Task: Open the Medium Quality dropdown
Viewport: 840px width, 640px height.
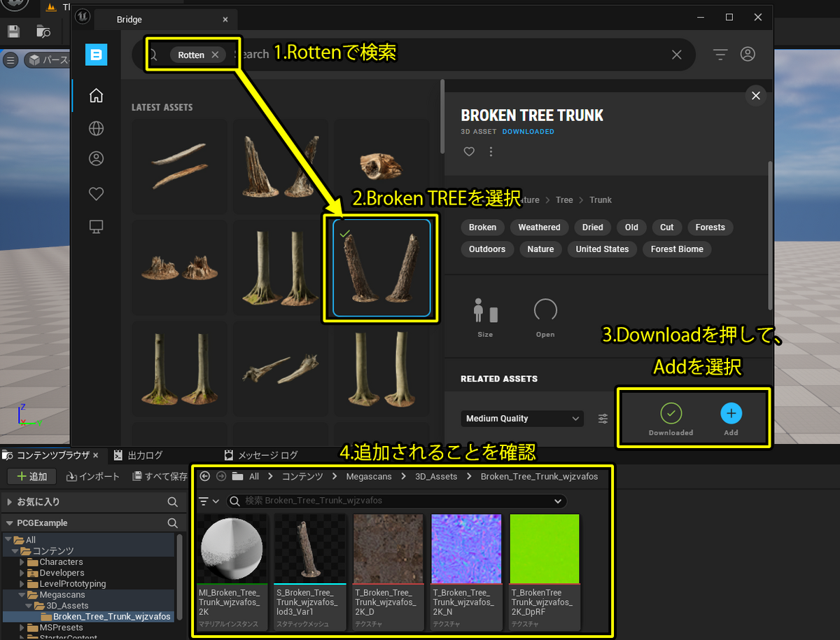Action: coord(522,419)
